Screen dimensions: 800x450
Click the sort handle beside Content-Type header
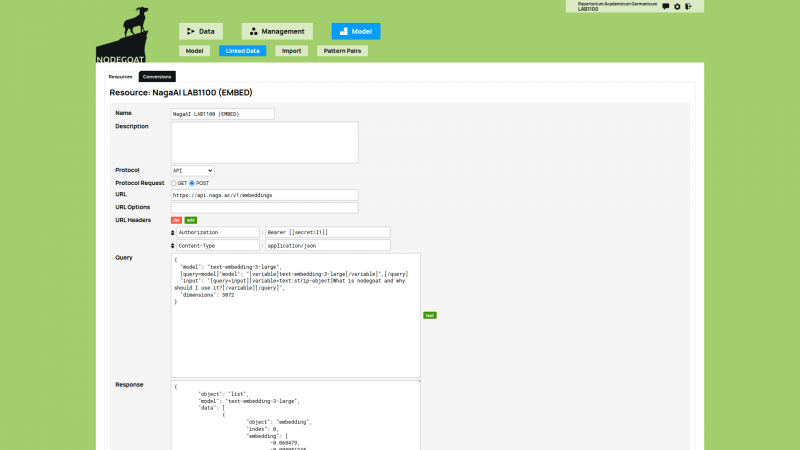point(174,245)
